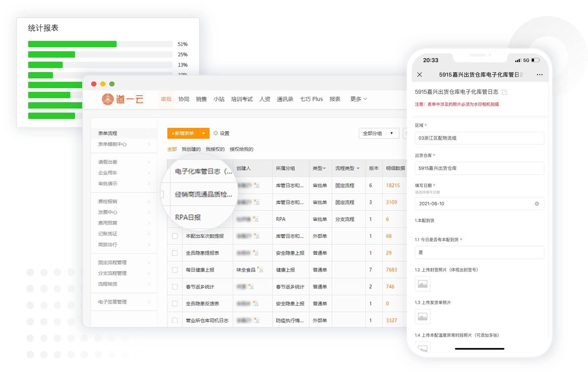Click the 51% green progress bar in 统计报表
The image size is (588, 372).
coord(72,44)
